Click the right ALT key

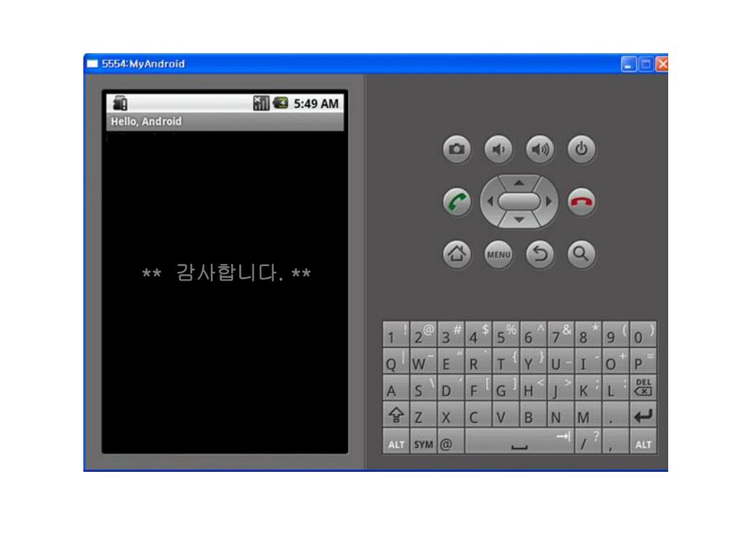click(643, 441)
